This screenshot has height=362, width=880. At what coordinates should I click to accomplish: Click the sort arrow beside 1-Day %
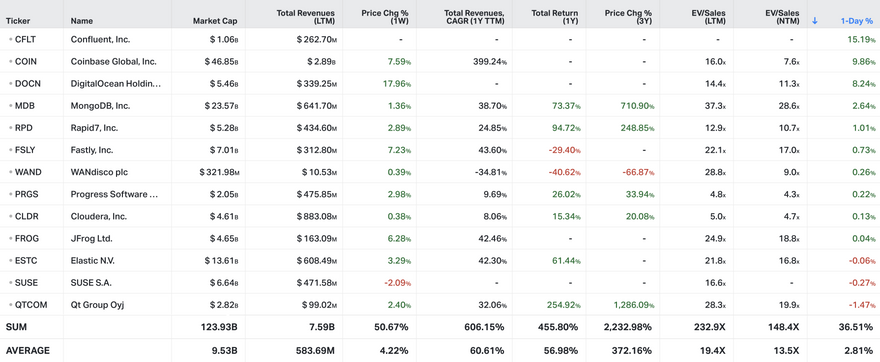(815, 21)
